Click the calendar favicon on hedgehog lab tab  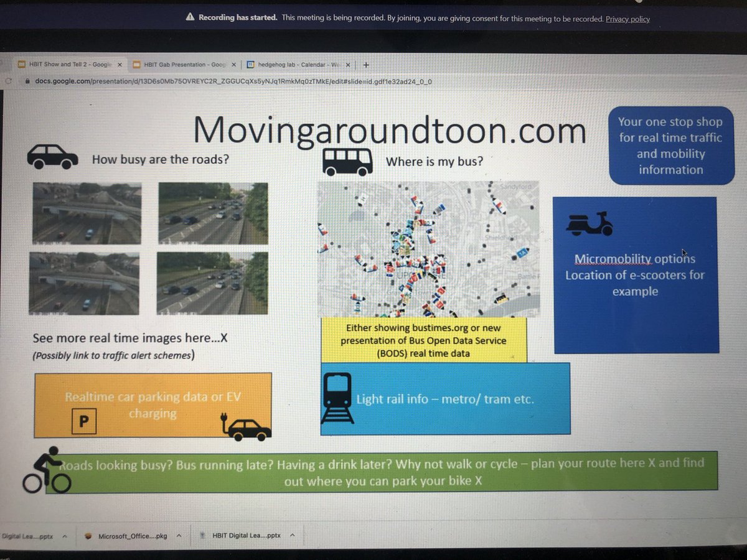tap(250, 64)
